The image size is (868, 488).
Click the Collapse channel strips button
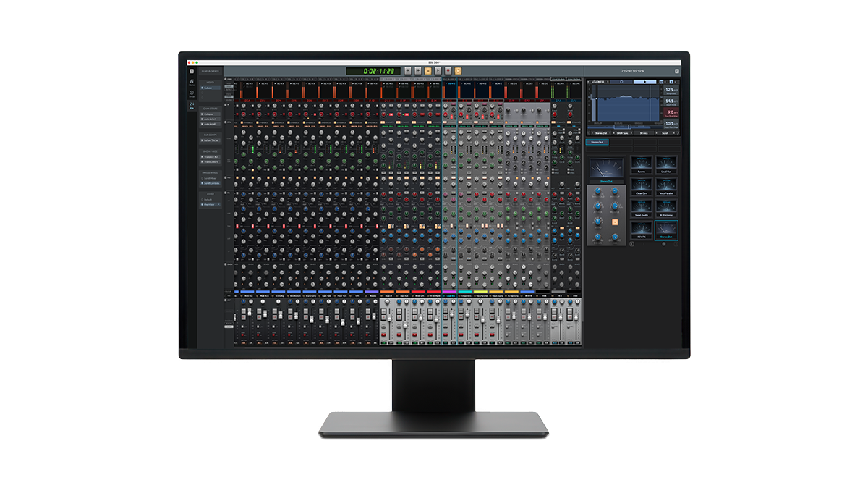[210, 114]
